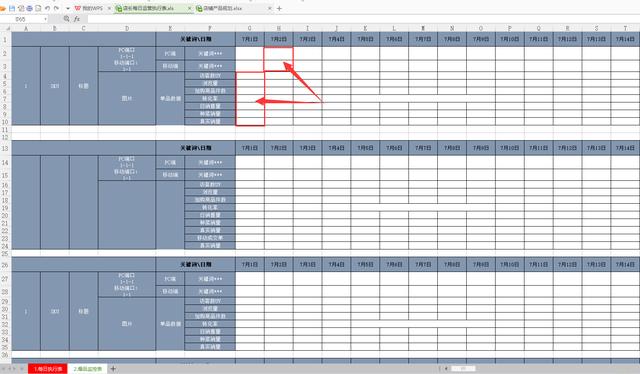640x374 pixels.
Task: Add a new worksheet with plus button
Action: pos(113,369)
